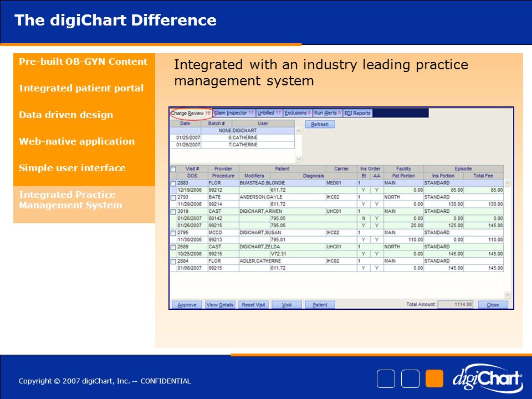
Task: Click the Provider column header
Action: coord(223,168)
